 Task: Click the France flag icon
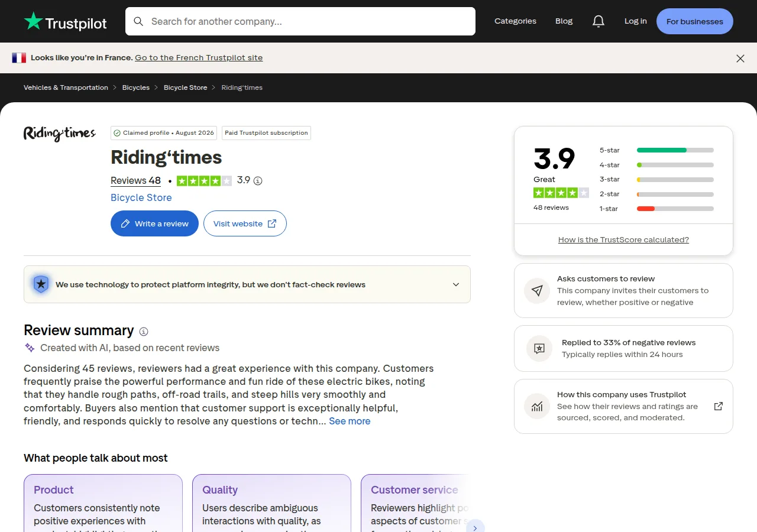coord(19,58)
